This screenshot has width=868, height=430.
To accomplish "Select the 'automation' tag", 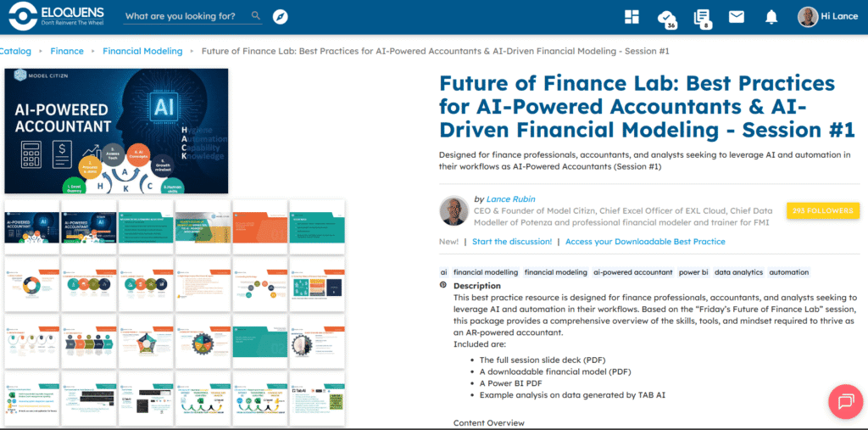I will pyautogui.click(x=789, y=272).
